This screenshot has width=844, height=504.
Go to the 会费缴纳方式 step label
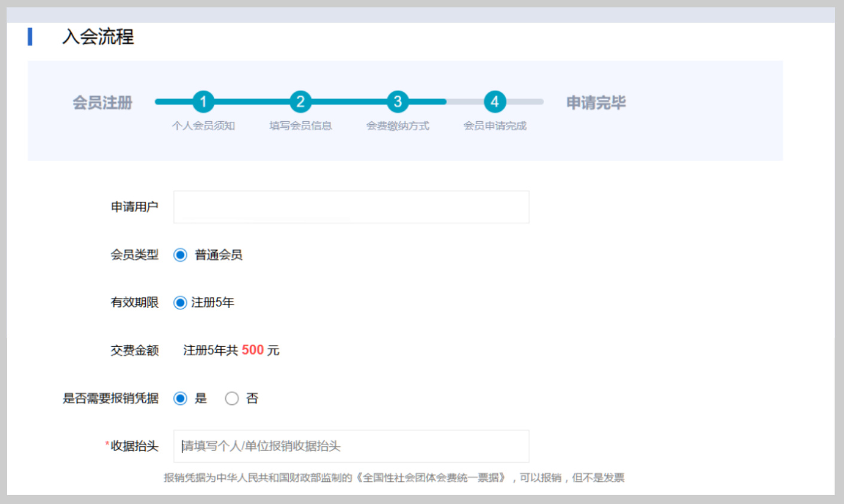(x=397, y=126)
